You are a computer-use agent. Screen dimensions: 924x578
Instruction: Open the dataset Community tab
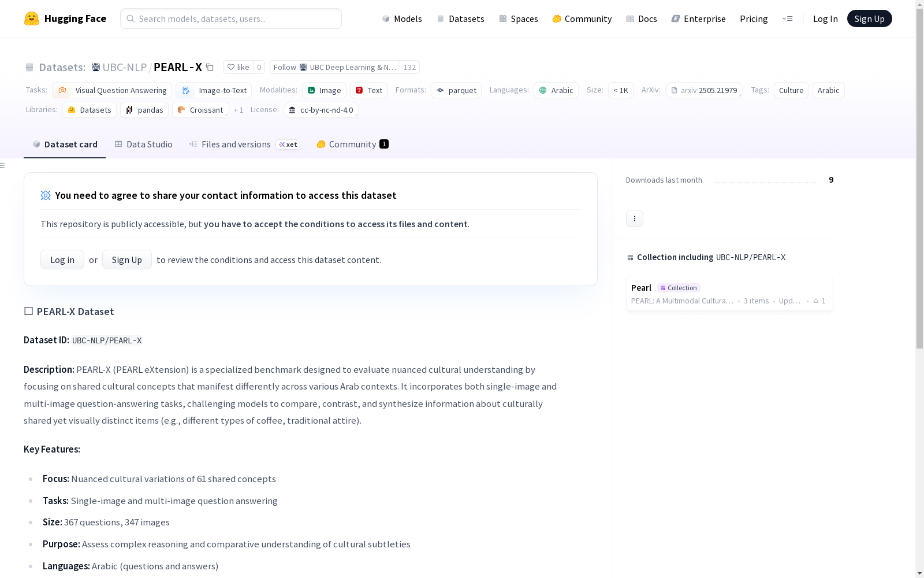click(352, 144)
